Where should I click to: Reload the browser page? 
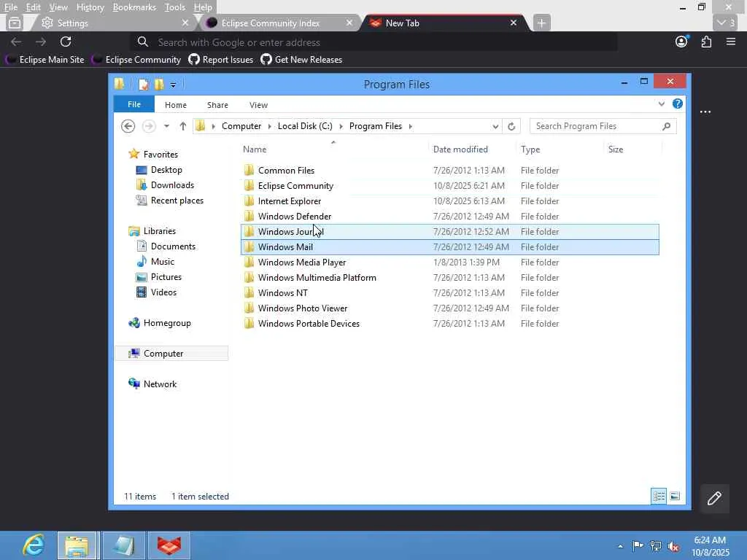point(66,42)
